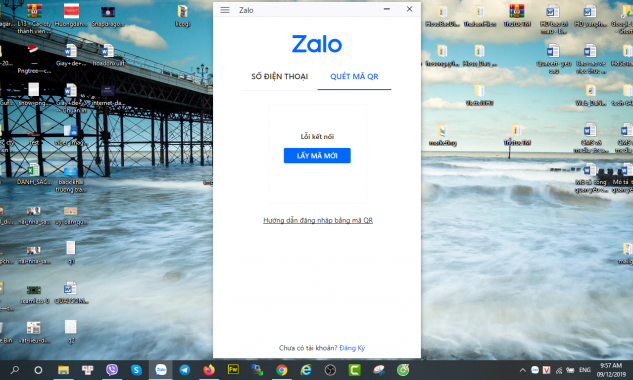Switch to the SỐ ĐIỆN THOẠI tab
Image resolution: width=633 pixels, height=380 pixels.
click(x=279, y=76)
